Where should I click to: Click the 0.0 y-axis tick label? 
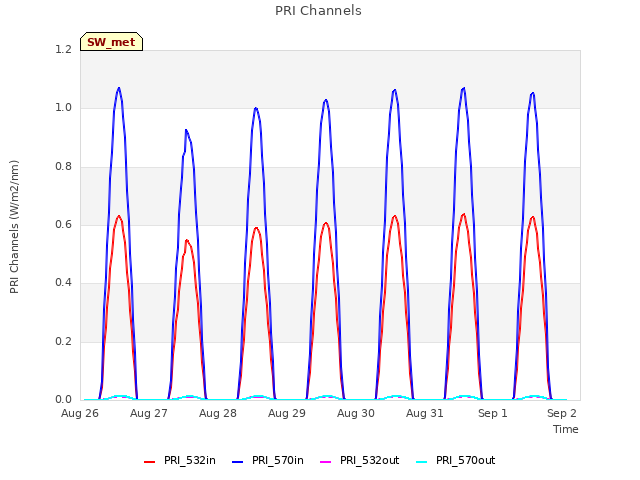click(x=63, y=400)
